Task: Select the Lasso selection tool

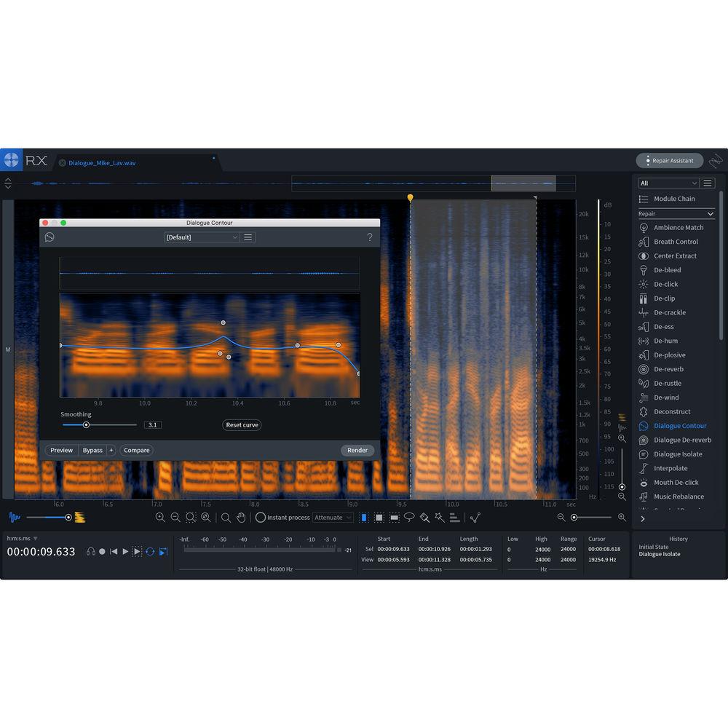Action: pyautogui.click(x=409, y=518)
